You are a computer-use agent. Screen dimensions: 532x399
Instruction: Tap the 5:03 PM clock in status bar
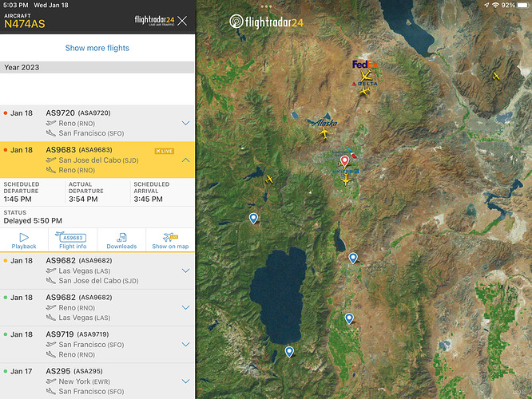16,5
